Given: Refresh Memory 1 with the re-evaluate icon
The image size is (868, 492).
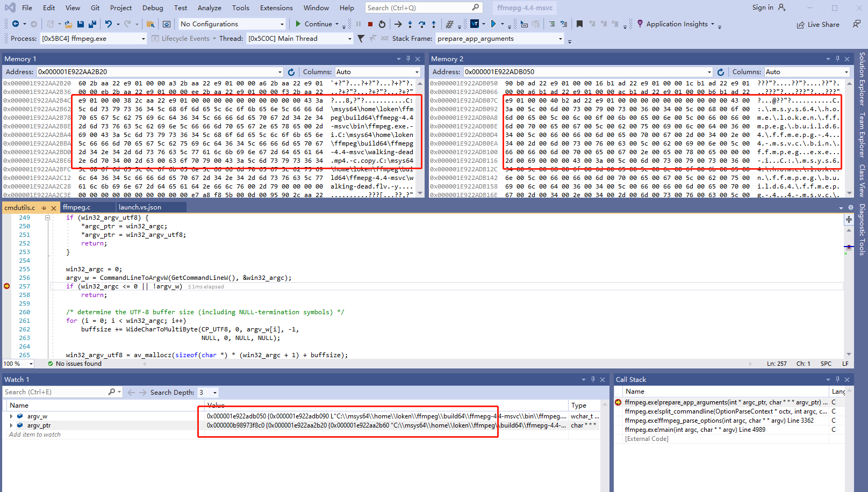Looking at the screenshot, I should pos(291,72).
